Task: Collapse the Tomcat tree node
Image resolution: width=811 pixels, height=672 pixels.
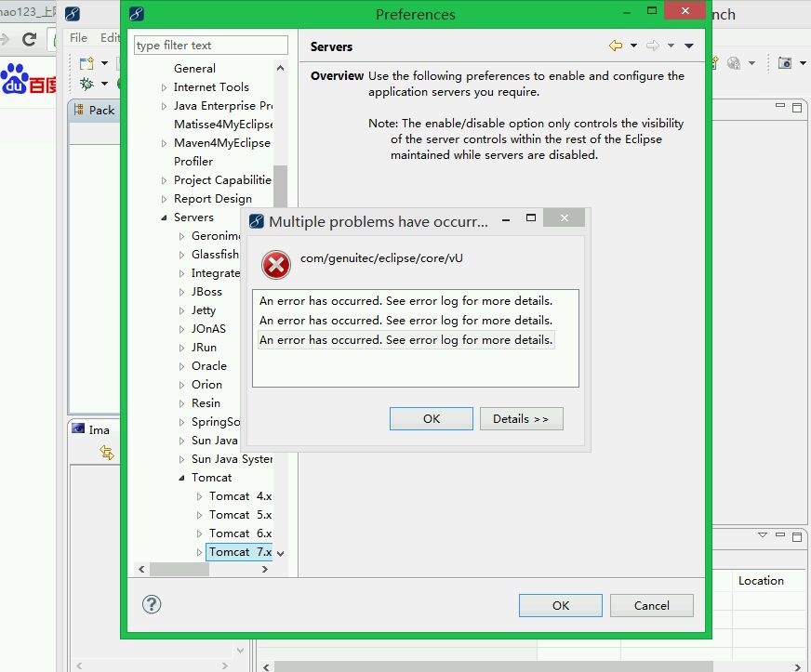Action: click(181, 478)
